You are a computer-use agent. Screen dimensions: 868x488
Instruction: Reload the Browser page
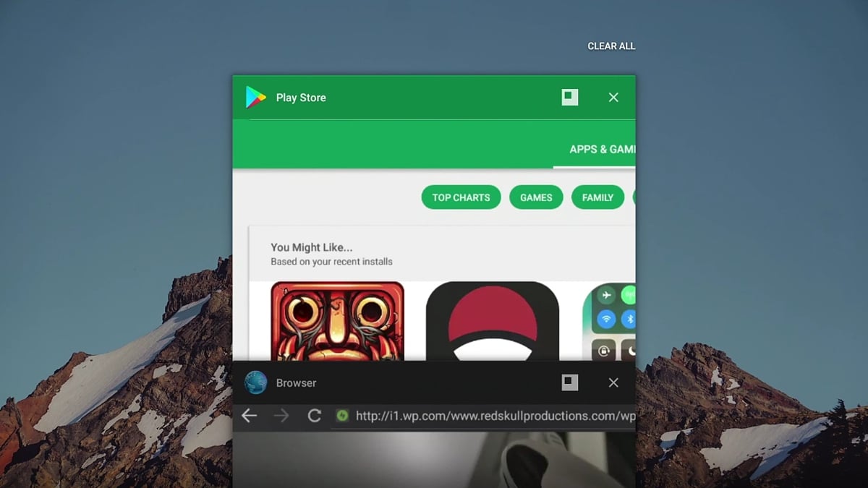click(314, 416)
